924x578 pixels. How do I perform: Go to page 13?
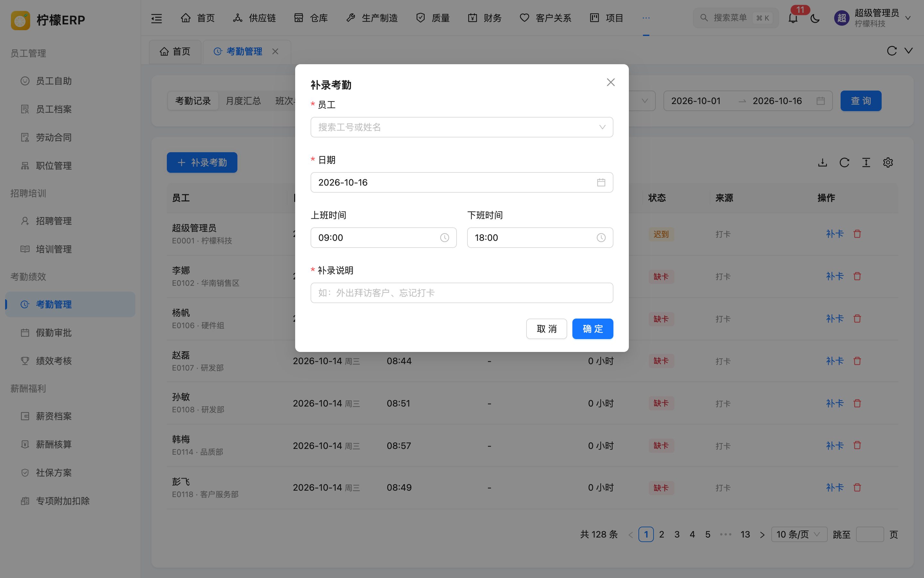tap(745, 534)
